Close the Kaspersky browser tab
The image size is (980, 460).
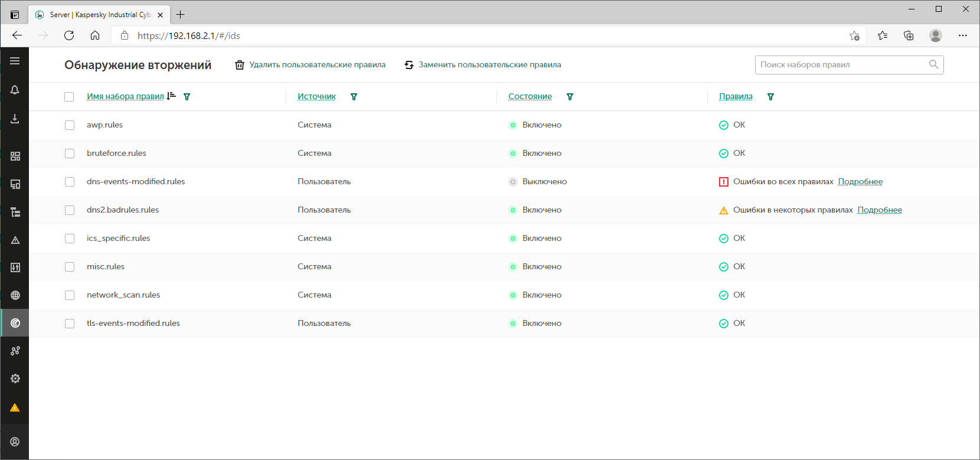[161, 15]
